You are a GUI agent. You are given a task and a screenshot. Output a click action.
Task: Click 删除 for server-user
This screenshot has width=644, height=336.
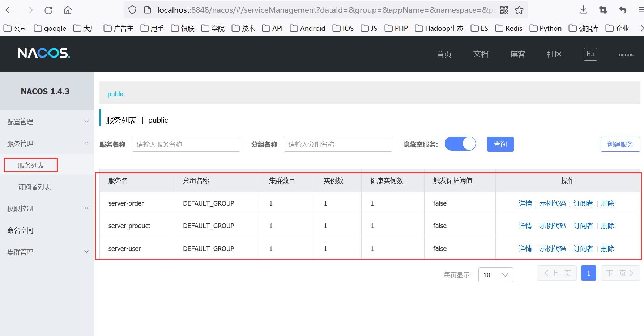point(607,249)
